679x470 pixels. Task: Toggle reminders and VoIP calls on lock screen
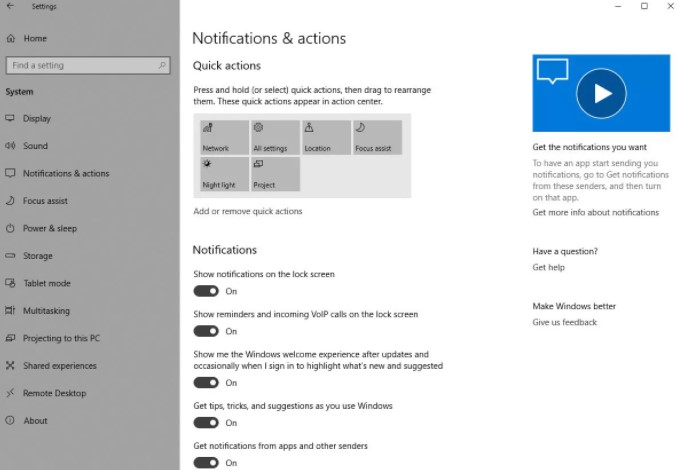[206, 331]
